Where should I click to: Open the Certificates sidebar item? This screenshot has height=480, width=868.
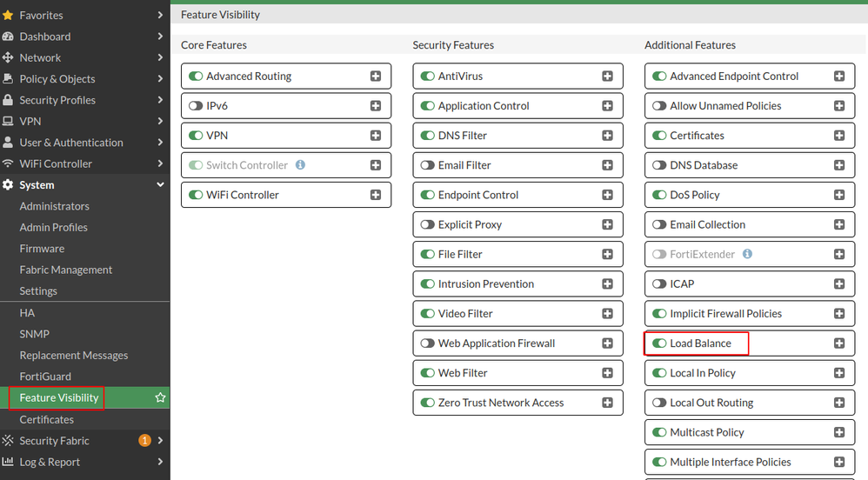tap(47, 419)
